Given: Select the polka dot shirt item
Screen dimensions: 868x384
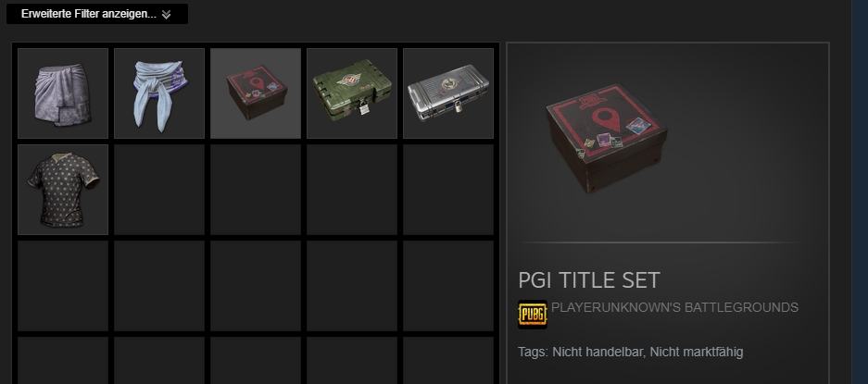Looking at the screenshot, I should pos(63,190).
